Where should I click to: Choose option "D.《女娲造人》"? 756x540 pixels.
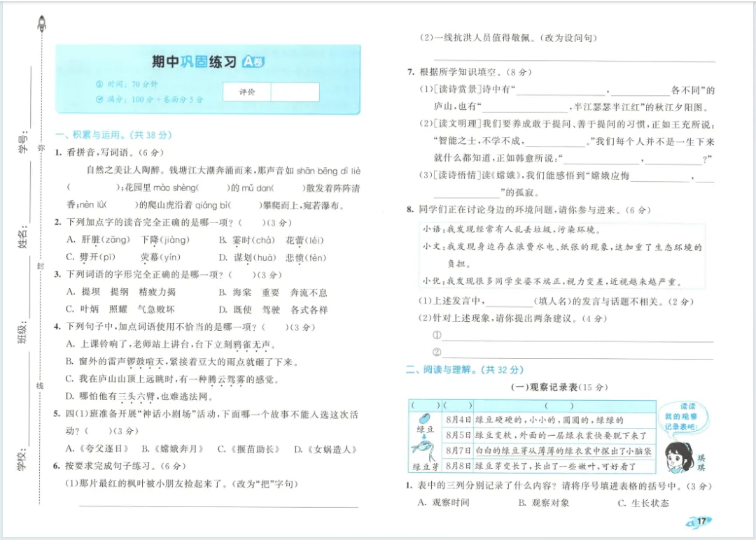[326, 449]
